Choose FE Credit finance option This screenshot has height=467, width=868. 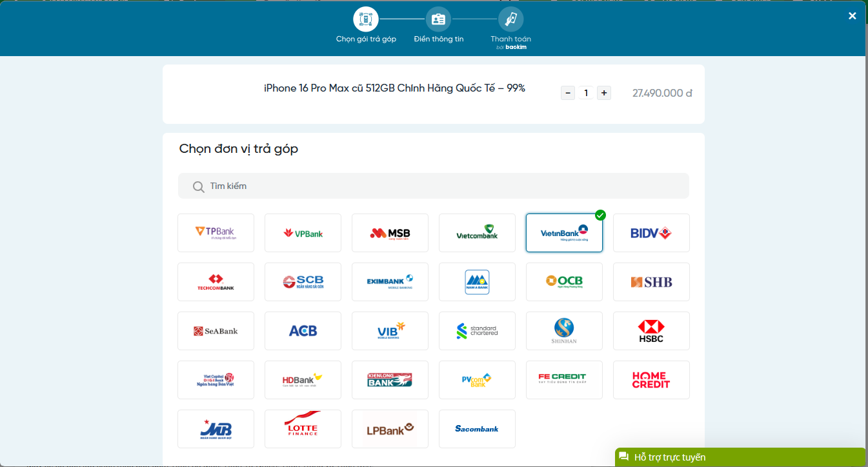564,380
